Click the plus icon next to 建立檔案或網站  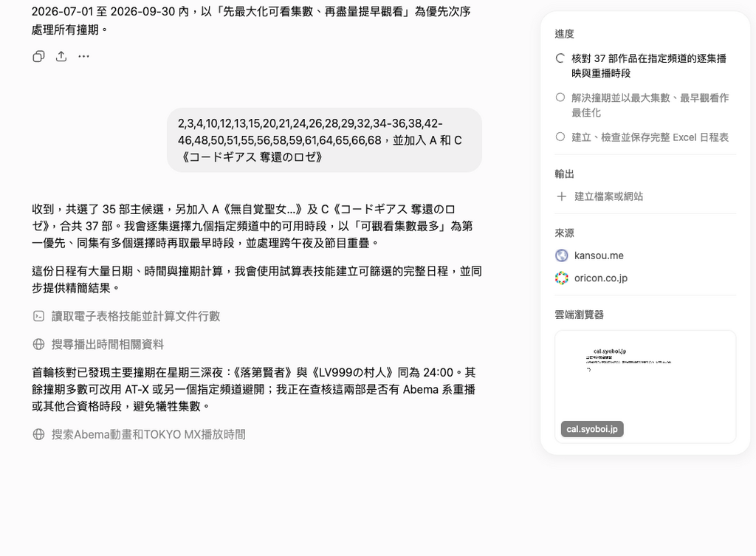561,196
